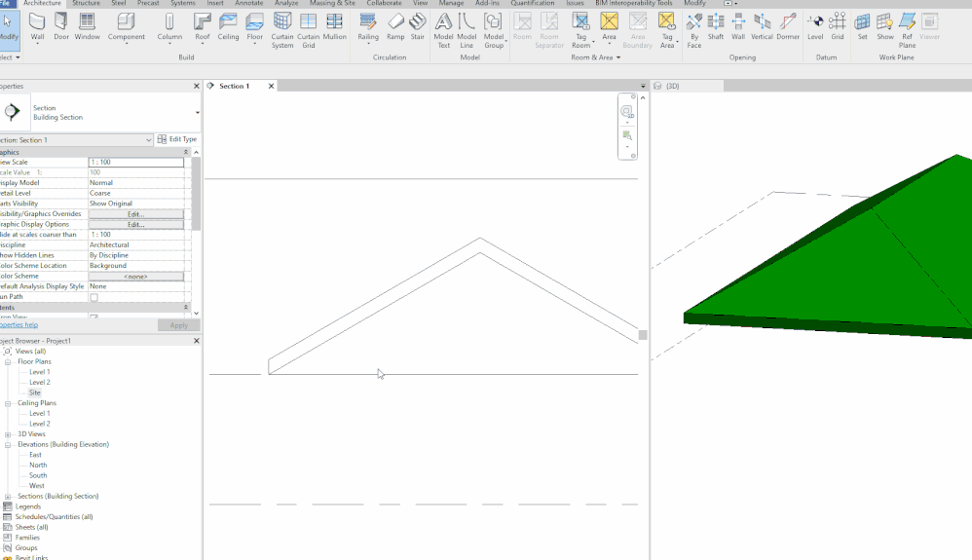Select the Ramp tool
972x560 pixels.
395,27
